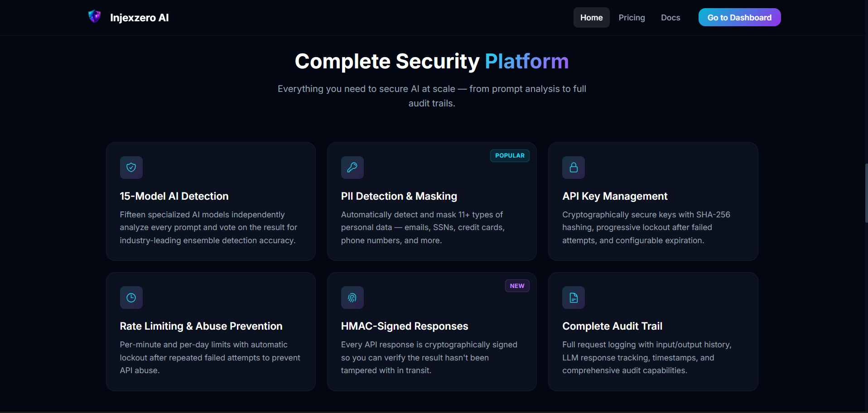868x413 pixels.
Task: Click the 'Fifteen specialized AI models' description
Action: point(208,227)
